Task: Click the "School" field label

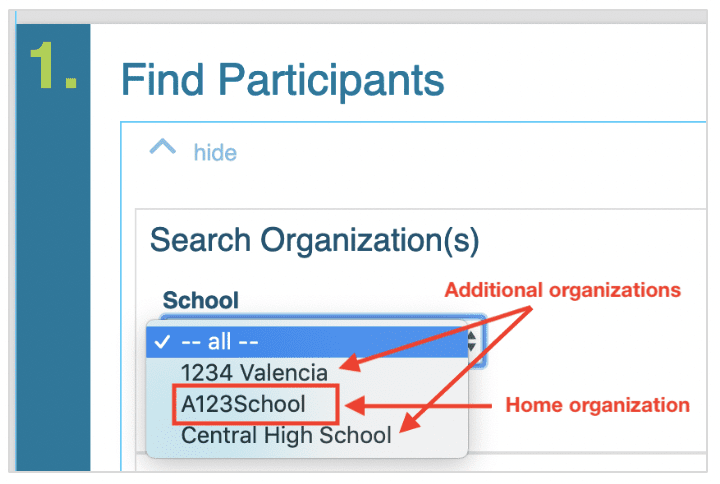Action: (x=201, y=300)
